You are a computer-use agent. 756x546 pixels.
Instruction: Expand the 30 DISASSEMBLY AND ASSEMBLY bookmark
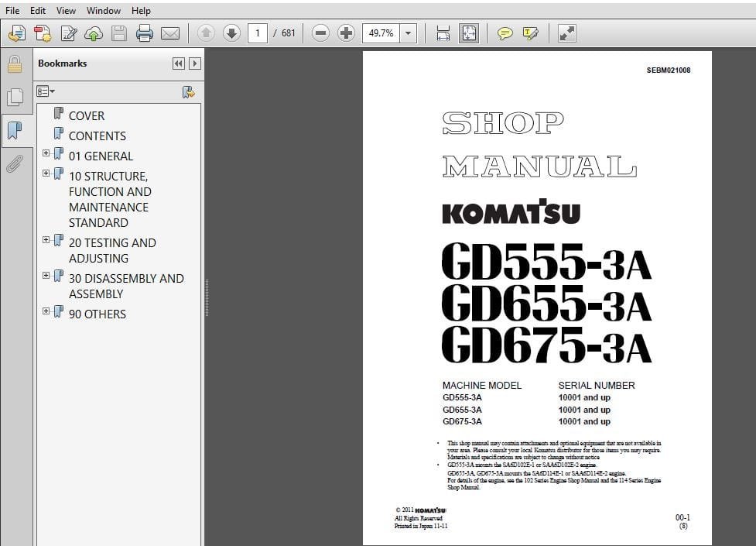[46, 276]
